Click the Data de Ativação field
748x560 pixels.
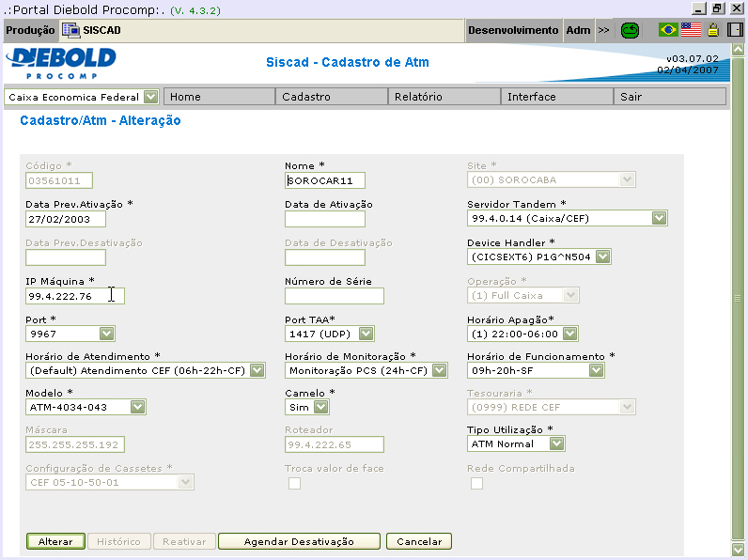click(x=325, y=220)
